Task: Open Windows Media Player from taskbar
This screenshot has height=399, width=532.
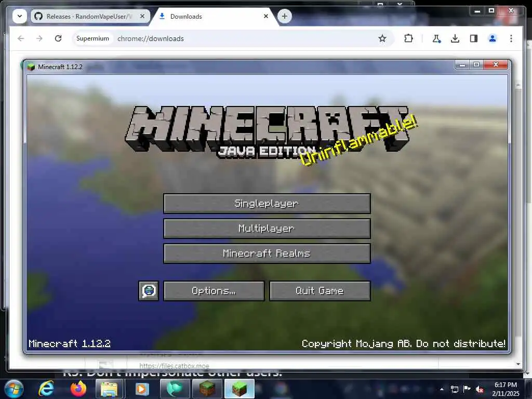Action: [142, 389]
